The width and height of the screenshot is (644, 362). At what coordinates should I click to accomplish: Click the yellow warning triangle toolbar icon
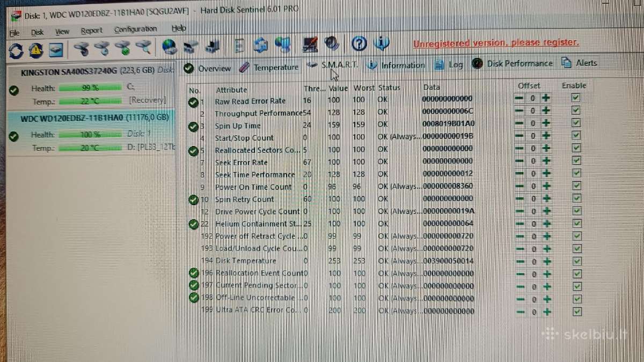click(x=36, y=50)
